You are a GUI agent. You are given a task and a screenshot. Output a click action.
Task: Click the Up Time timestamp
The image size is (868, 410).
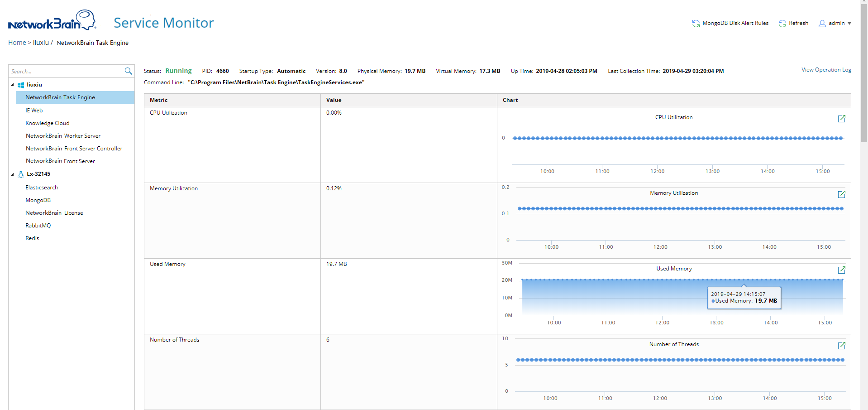click(x=567, y=71)
